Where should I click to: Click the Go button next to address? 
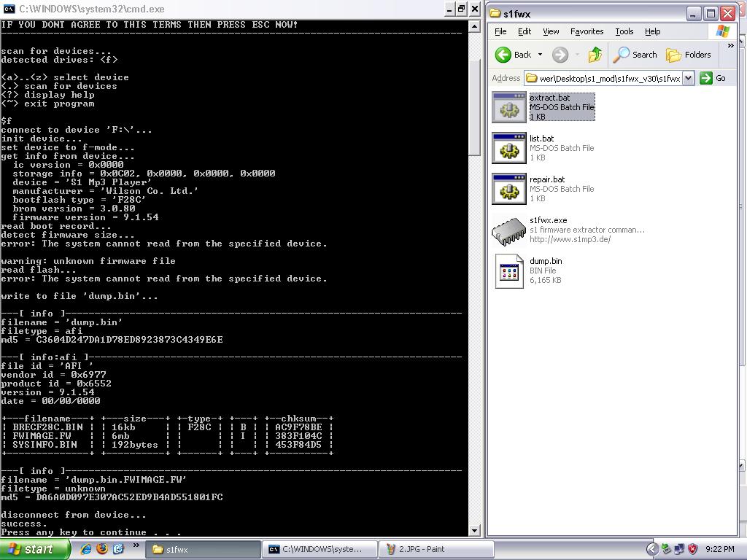pyautogui.click(x=713, y=78)
